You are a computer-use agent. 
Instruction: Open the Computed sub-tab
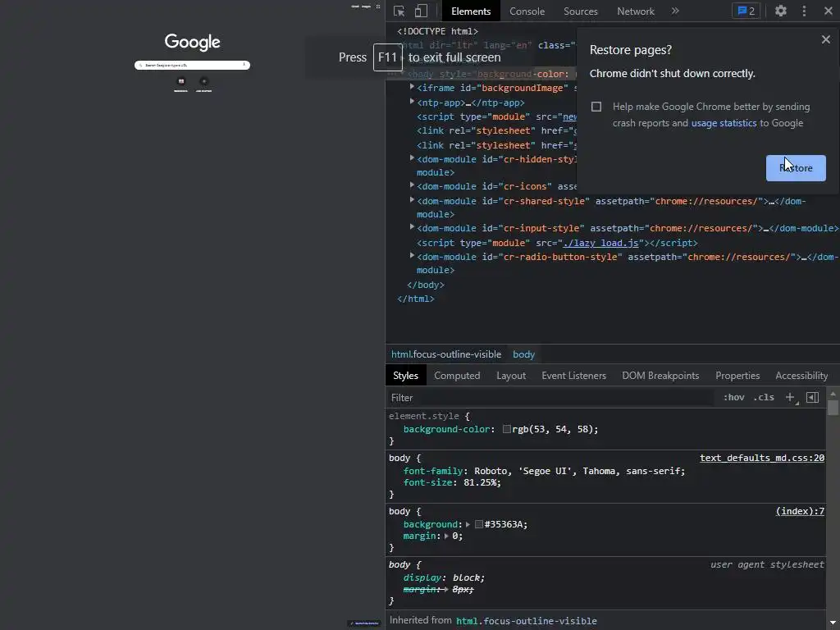[x=457, y=376]
